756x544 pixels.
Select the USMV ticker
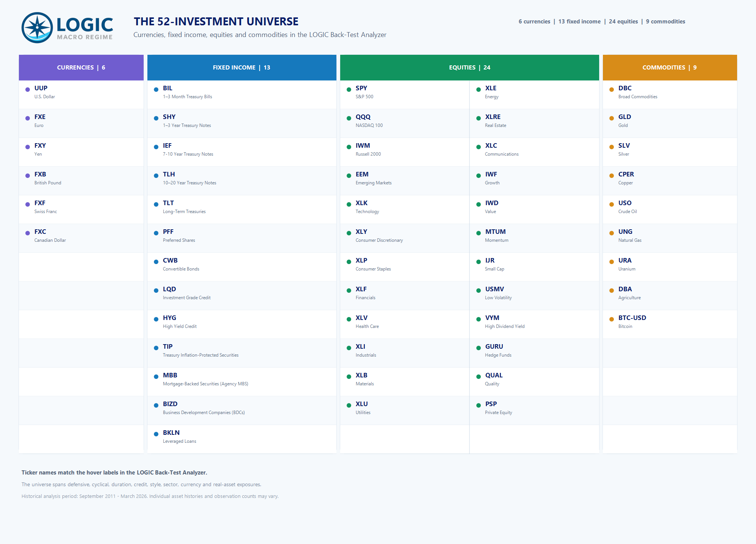494,289
